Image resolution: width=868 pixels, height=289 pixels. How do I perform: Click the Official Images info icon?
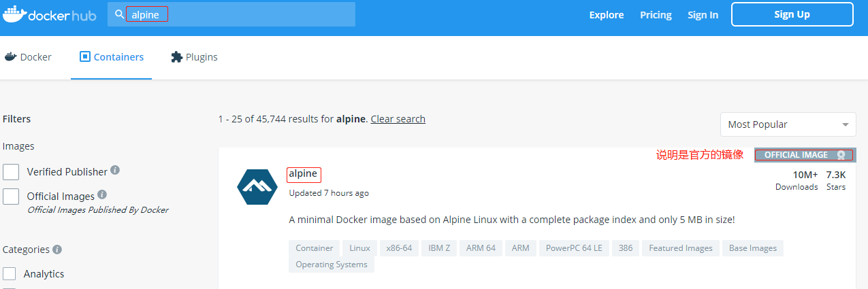[x=102, y=194]
